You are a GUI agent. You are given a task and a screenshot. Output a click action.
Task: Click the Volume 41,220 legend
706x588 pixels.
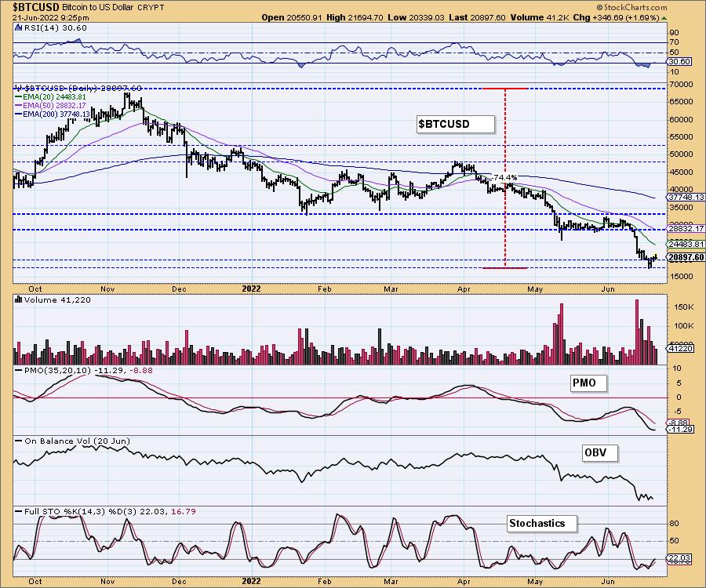click(x=57, y=300)
